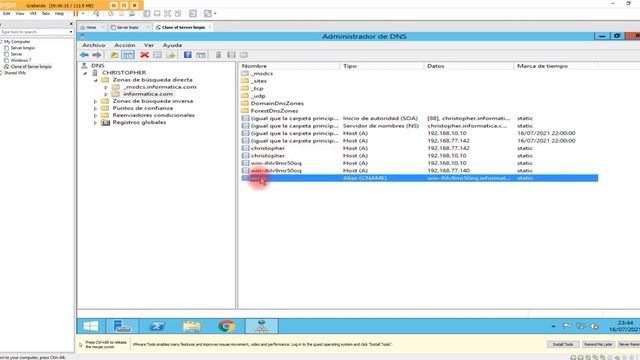Image resolution: width=640 pixels, height=360 pixels.
Task: Open Google Chrome from taskbar
Action: pos(227,326)
